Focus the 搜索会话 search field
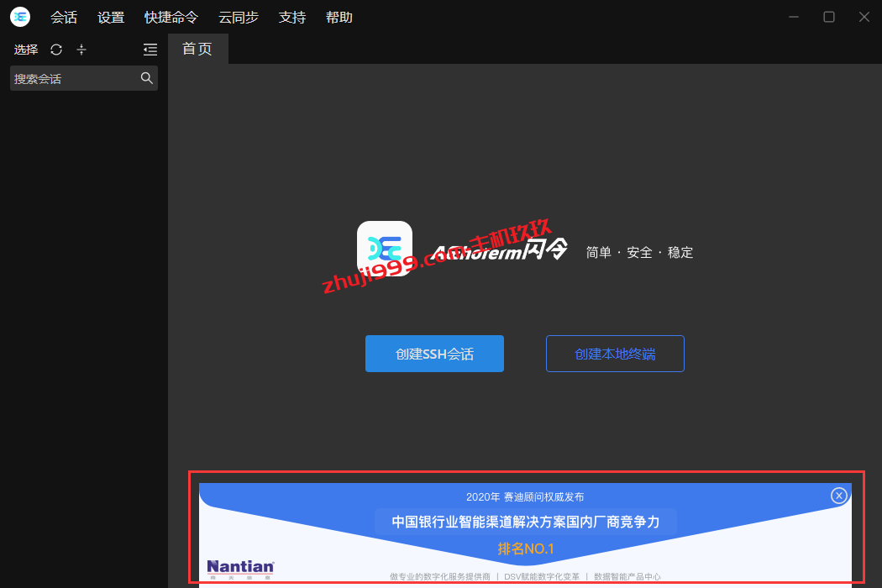 pyautogui.click(x=84, y=78)
